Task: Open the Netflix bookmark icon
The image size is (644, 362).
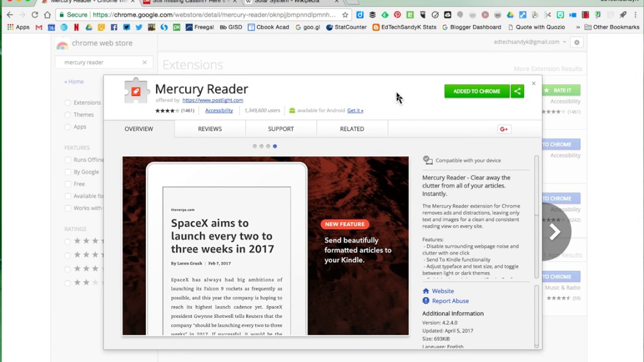Action: coord(76,27)
